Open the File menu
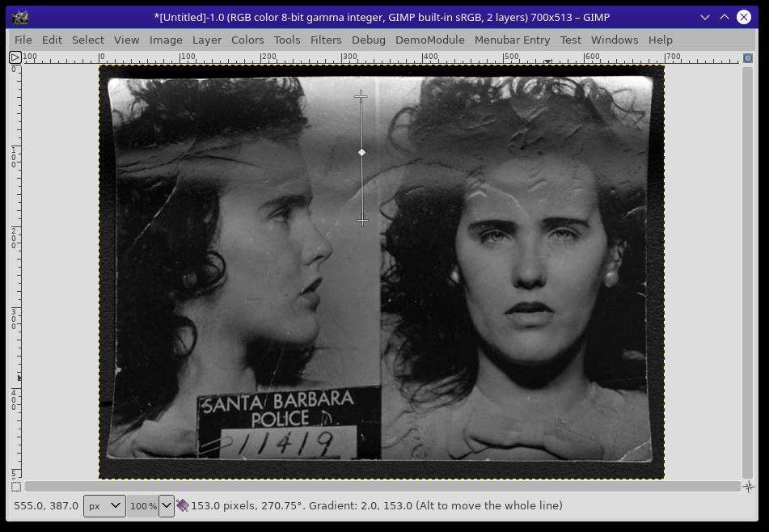769x532 pixels. tap(23, 40)
